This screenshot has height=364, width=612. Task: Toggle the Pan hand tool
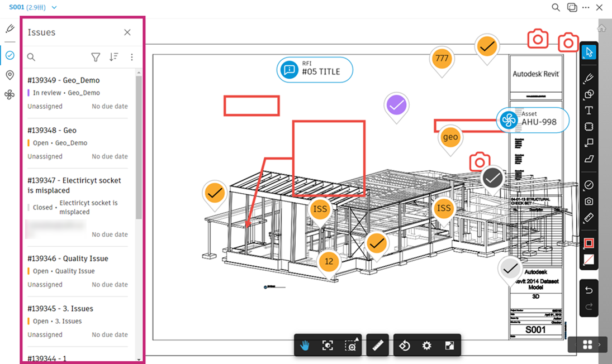[x=305, y=345]
